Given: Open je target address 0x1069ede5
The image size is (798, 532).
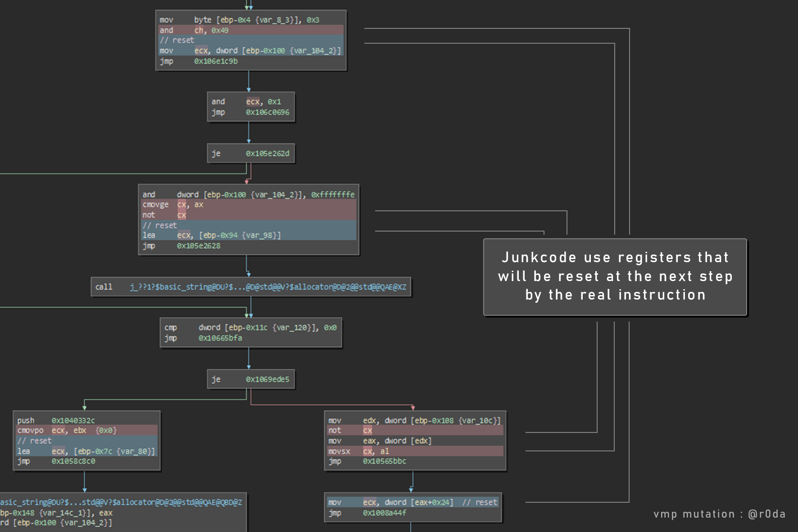Looking at the screenshot, I should pos(268,379).
